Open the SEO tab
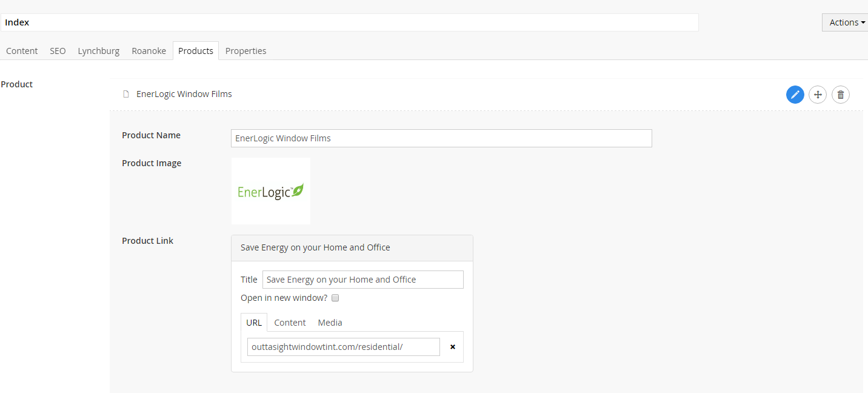Screen dimensions: 868x393 point(58,51)
